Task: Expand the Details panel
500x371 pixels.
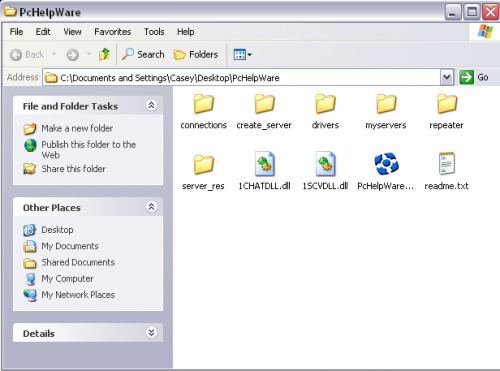Action: point(151,332)
